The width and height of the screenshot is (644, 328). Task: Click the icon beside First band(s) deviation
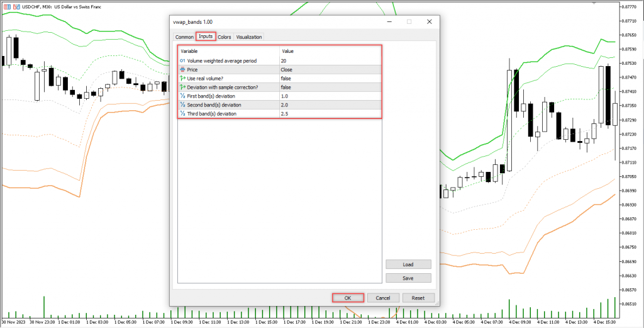tap(182, 96)
